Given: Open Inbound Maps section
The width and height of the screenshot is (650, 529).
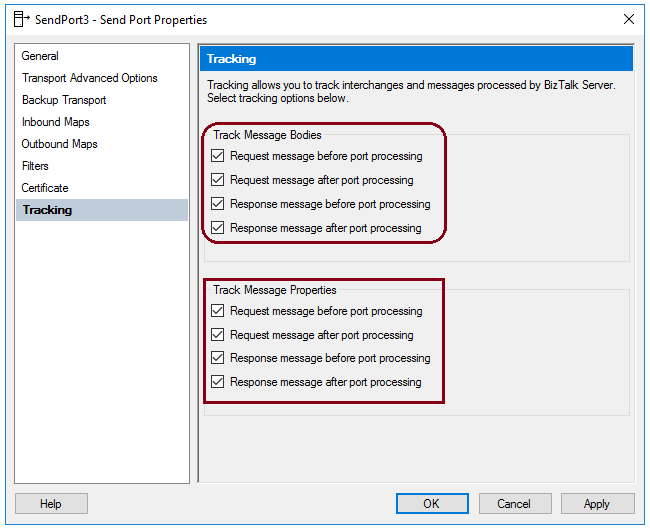Looking at the screenshot, I should tap(56, 122).
